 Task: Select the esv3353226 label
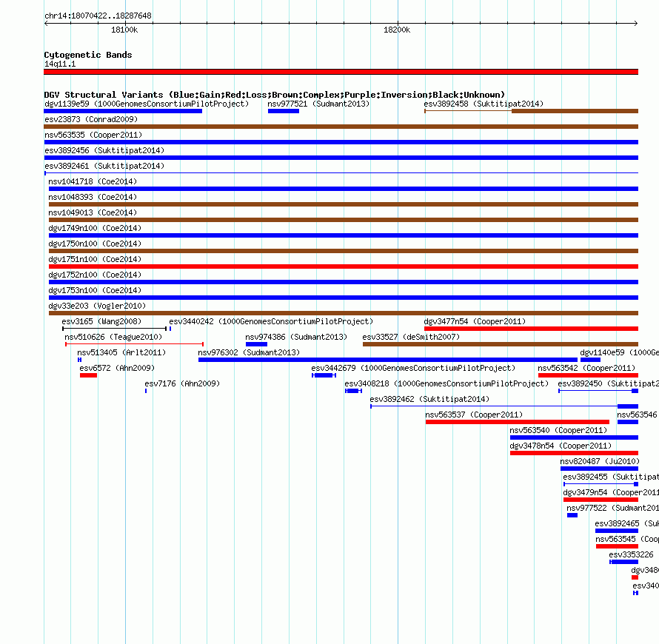(x=631, y=554)
